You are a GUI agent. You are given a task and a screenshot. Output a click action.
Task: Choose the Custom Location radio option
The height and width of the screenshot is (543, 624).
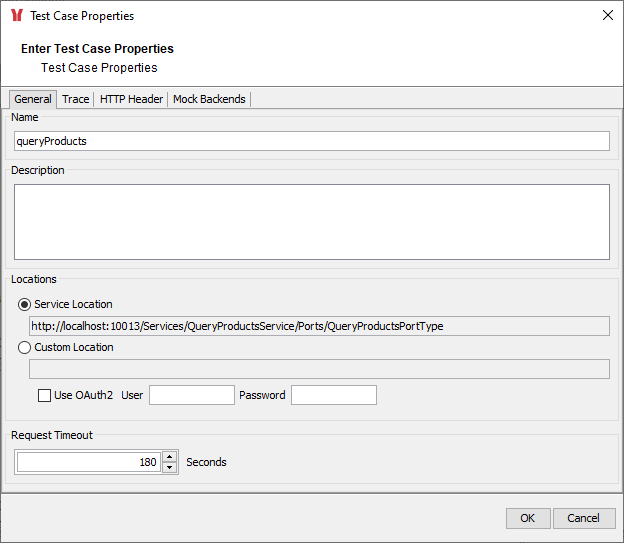25,348
